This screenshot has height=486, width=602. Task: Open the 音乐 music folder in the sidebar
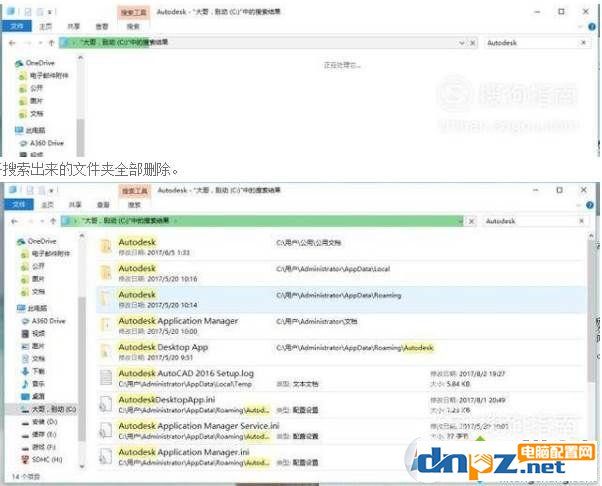click(x=34, y=384)
